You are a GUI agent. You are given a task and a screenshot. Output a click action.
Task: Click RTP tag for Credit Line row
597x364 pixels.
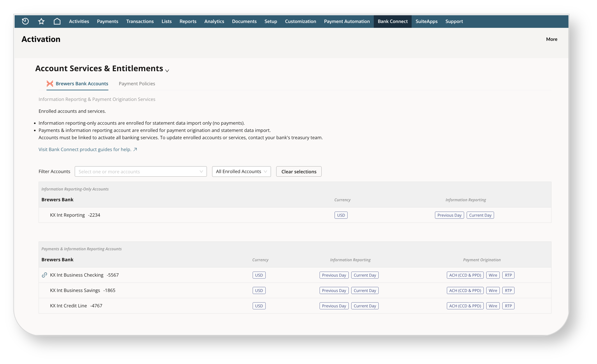[508, 306]
